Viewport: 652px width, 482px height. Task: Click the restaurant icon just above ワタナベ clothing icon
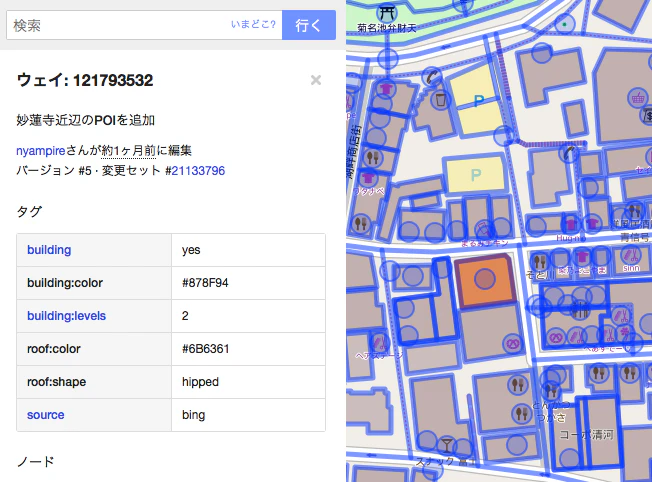pyautogui.click(x=373, y=158)
